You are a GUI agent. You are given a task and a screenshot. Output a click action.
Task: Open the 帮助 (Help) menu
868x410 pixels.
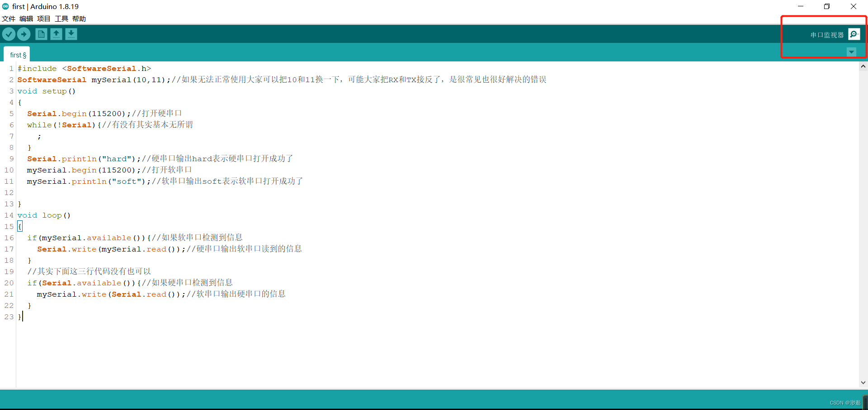(79, 19)
